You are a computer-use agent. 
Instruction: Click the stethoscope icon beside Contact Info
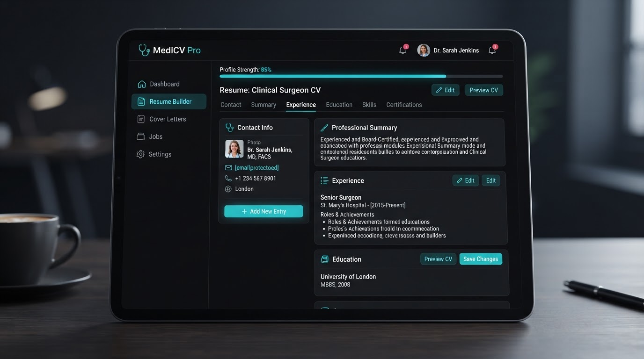click(x=229, y=128)
